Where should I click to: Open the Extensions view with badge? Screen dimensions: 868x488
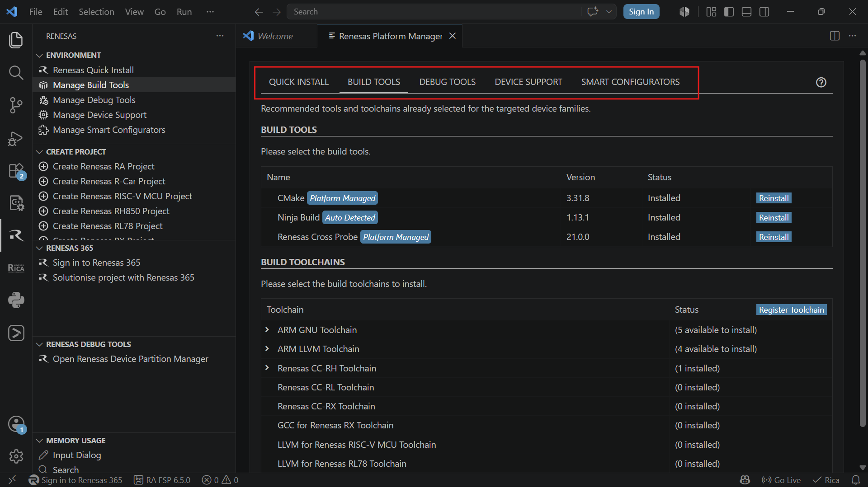(17, 171)
